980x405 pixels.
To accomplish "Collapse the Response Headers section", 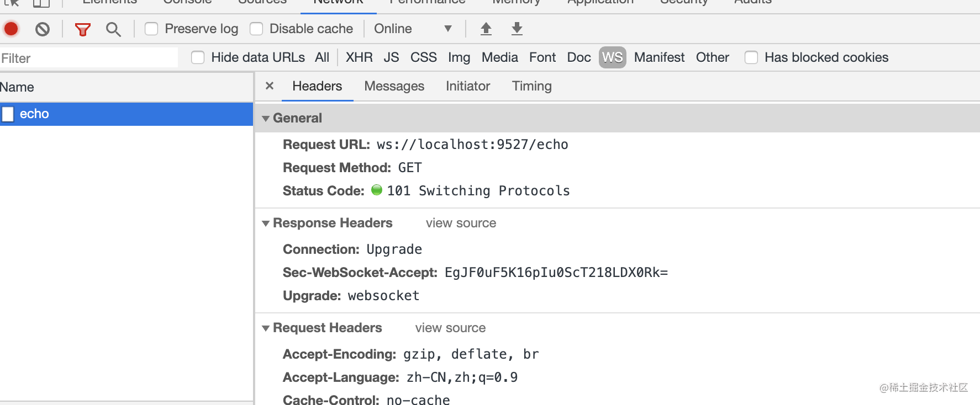I will click(266, 223).
